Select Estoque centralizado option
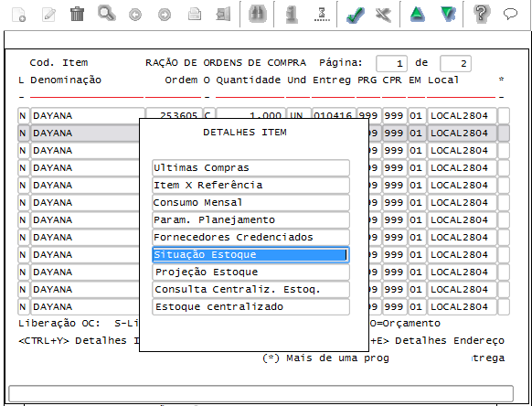 (x=250, y=306)
